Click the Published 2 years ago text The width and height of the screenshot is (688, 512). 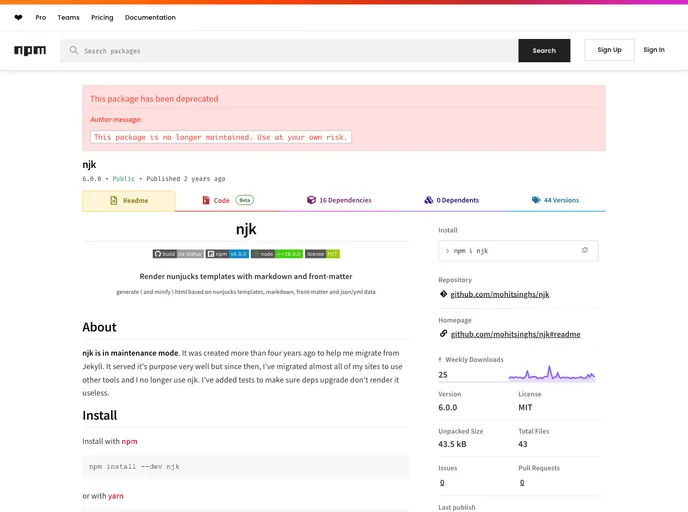(x=186, y=179)
